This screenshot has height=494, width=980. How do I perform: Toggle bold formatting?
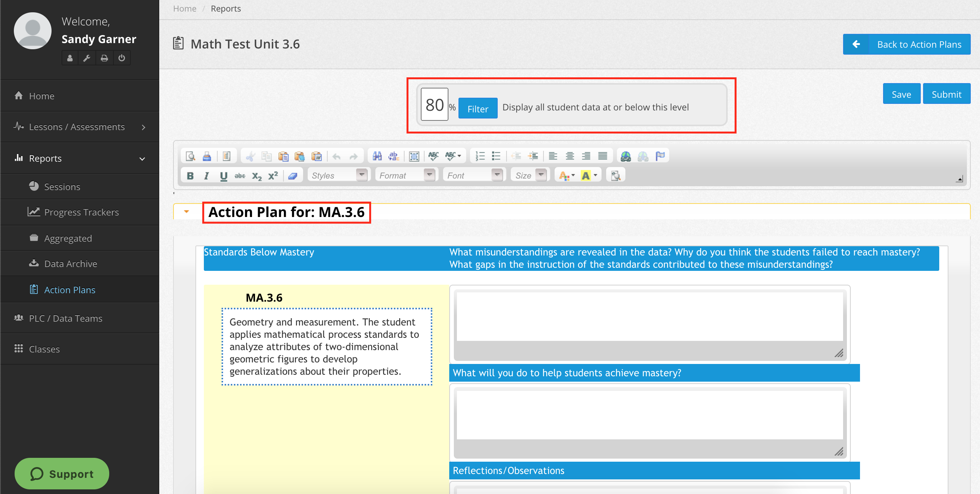190,176
